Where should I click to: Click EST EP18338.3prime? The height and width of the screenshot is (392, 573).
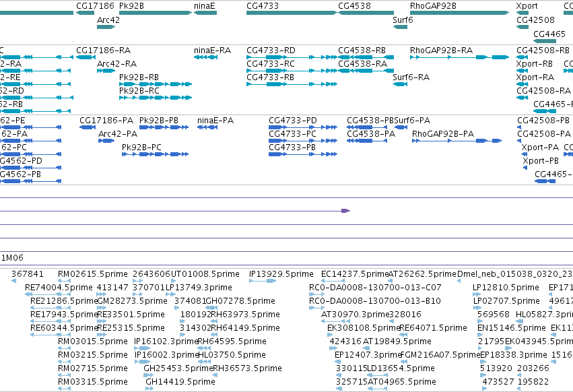[x=514, y=355]
